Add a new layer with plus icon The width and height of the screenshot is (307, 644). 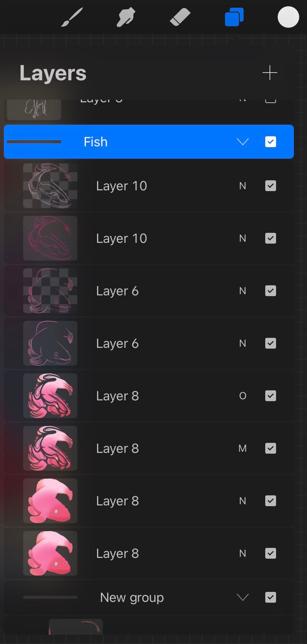270,73
